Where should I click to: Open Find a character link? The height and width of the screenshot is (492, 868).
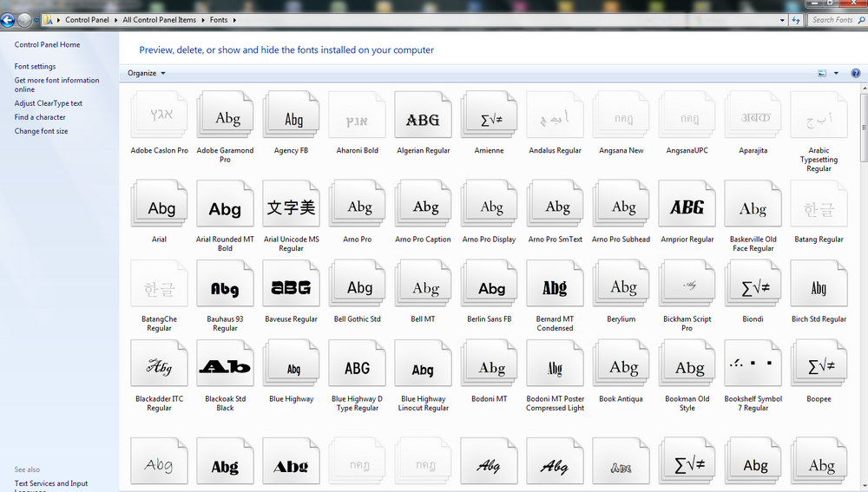pos(40,117)
